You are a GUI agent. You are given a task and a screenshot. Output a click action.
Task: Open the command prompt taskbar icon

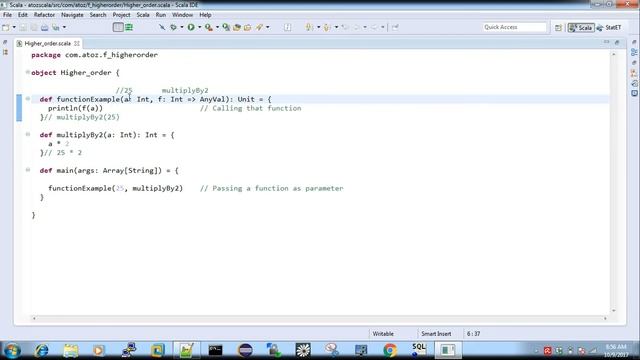pyautogui.click(x=216, y=350)
